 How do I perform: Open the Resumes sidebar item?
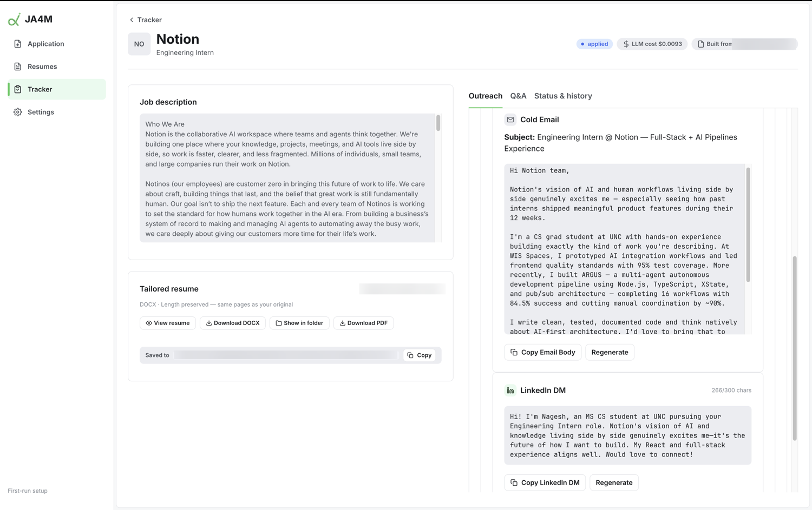pyautogui.click(x=57, y=67)
